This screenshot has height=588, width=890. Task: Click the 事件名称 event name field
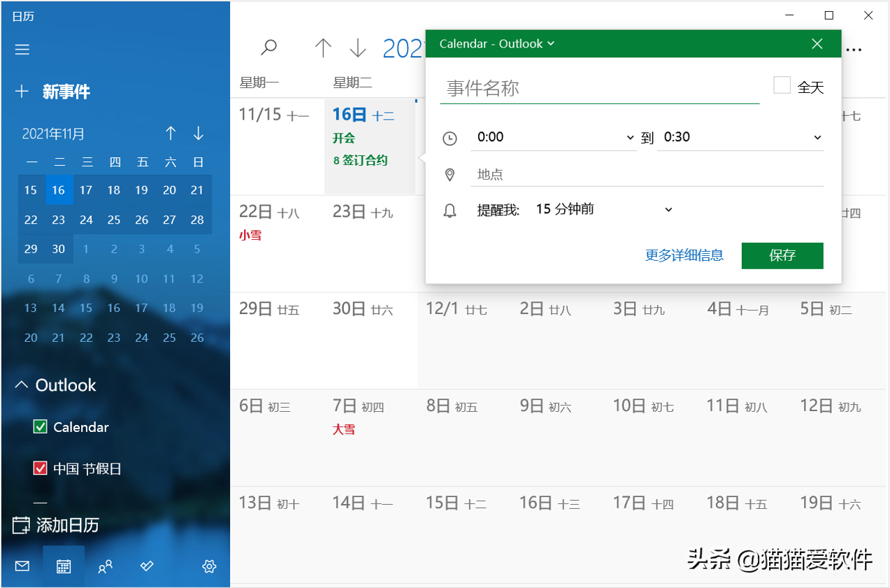599,89
